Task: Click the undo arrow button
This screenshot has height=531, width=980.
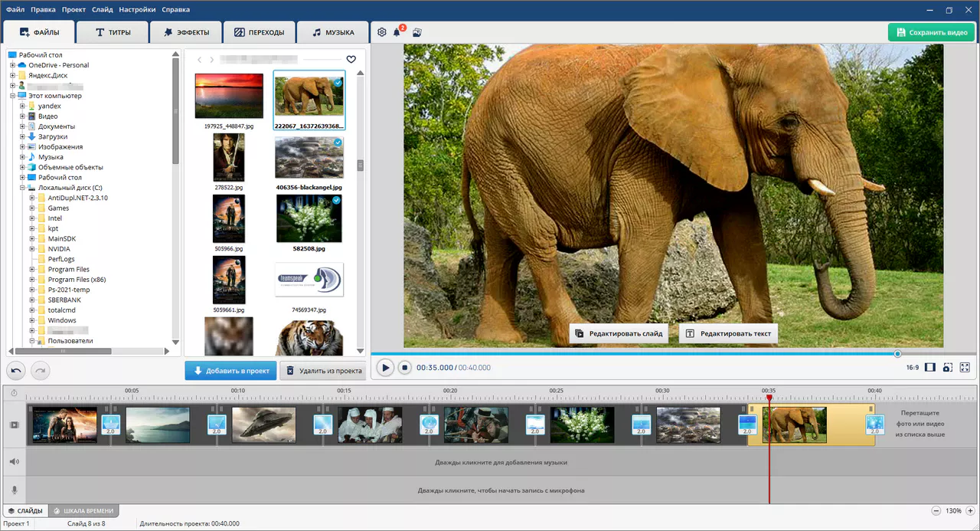Action: pos(17,371)
